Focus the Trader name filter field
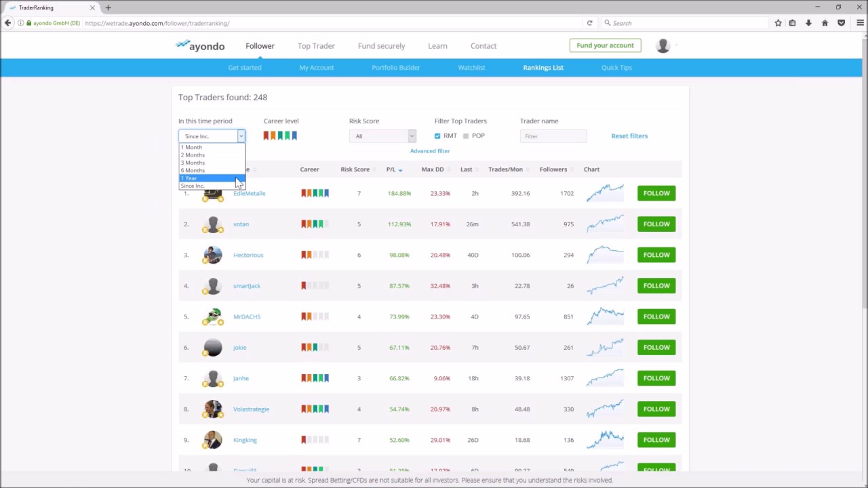The image size is (868, 488). (x=553, y=136)
